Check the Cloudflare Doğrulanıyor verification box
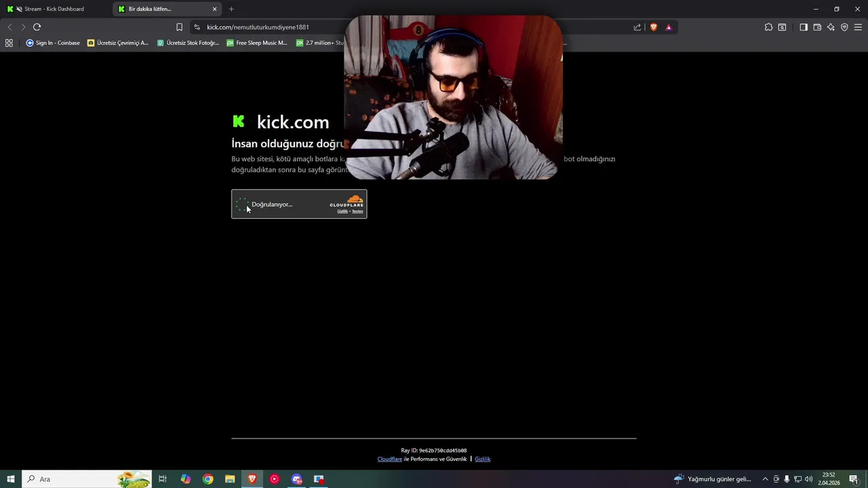This screenshot has height=488, width=868. coord(242,205)
